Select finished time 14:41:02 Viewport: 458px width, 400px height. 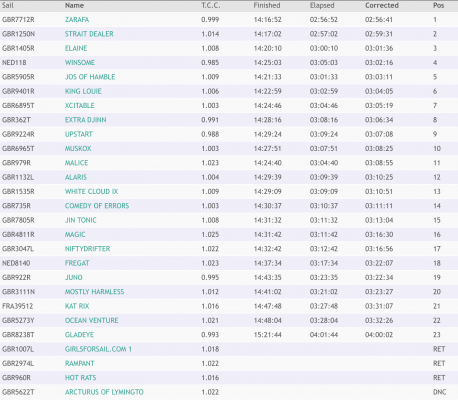268,292
